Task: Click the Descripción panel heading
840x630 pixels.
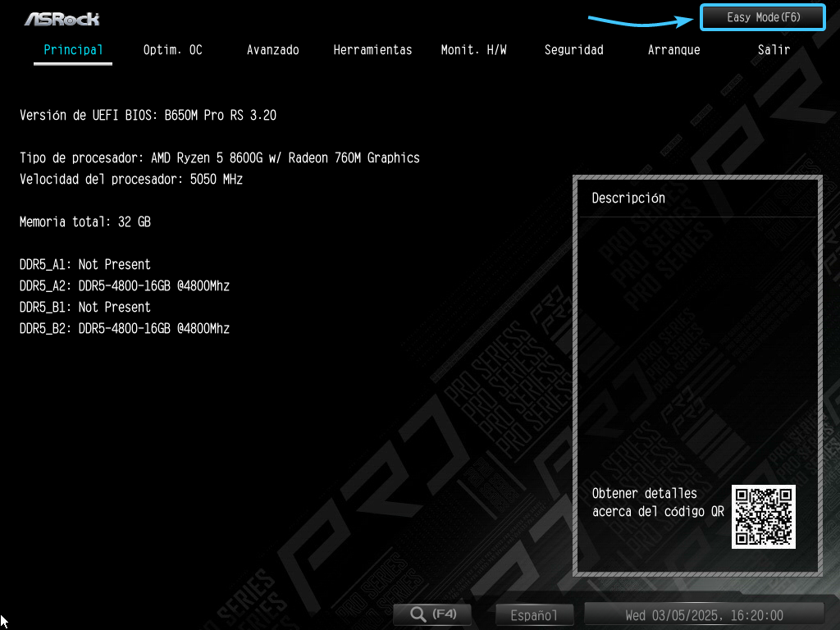Action: pyautogui.click(x=628, y=199)
